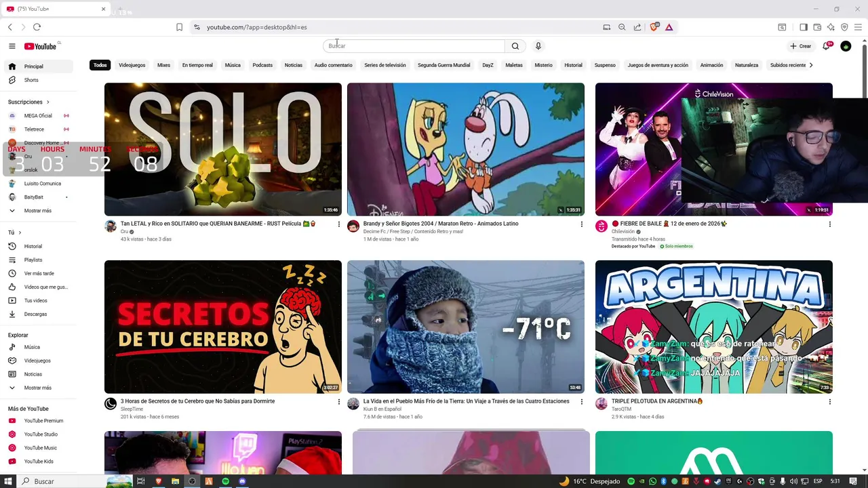Select the Videojuegos filter chip
868x488 pixels.
point(132,65)
